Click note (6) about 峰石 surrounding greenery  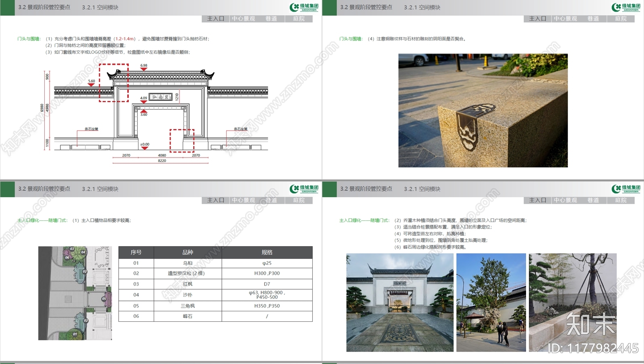pyautogui.click(x=431, y=247)
